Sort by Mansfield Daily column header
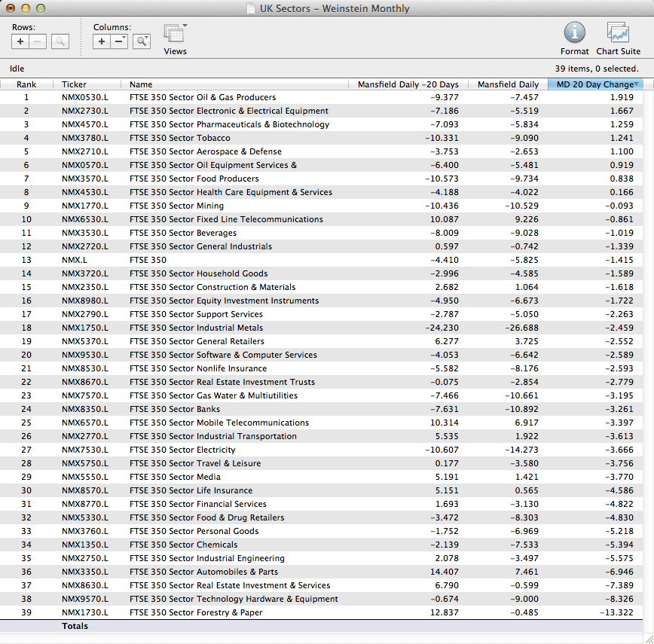The height and width of the screenshot is (644, 654). [x=508, y=84]
